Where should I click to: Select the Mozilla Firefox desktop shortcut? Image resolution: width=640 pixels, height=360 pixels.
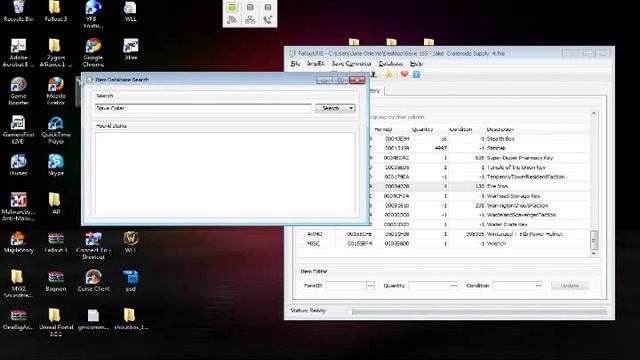click(x=56, y=91)
